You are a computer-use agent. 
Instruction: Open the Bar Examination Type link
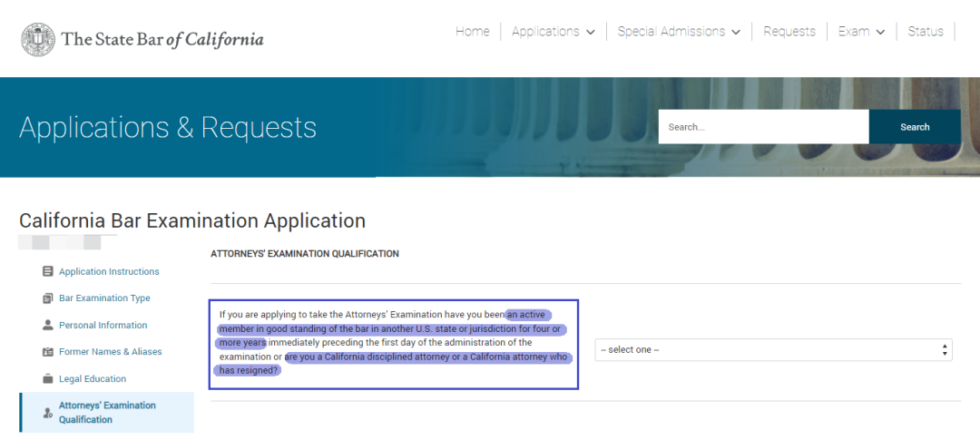[104, 298]
